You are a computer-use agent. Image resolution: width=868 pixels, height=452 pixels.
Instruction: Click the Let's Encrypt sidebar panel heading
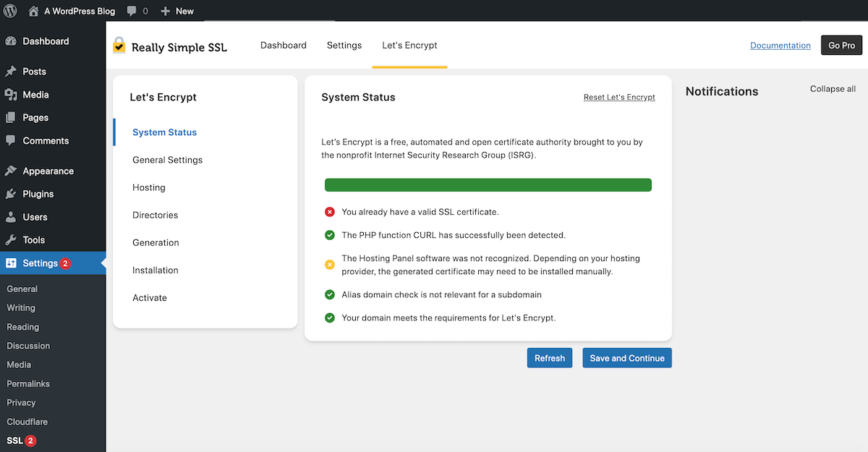(163, 97)
